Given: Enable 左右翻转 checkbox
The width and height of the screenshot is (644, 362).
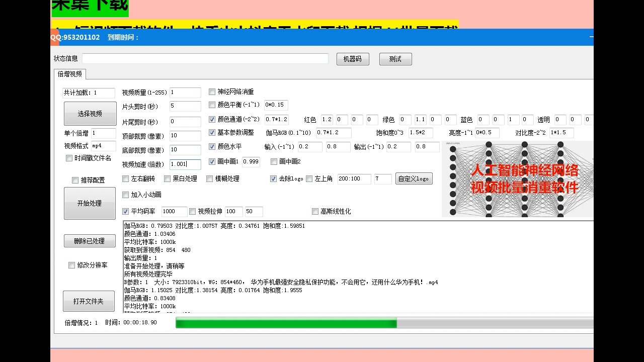Looking at the screenshot, I should point(126,178).
